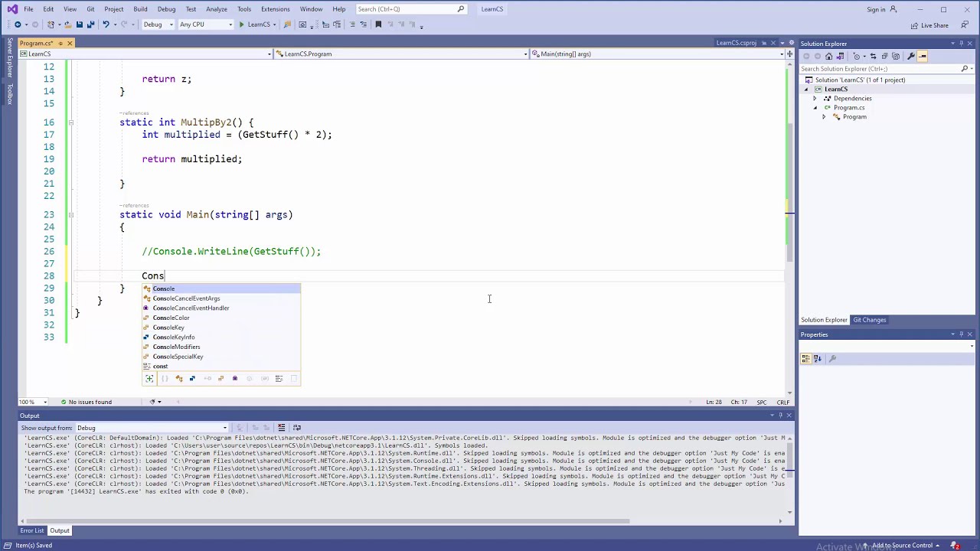This screenshot has width=980, height=551.
Task: Switch to the Git Changes tab
Action: coord(869,320)
